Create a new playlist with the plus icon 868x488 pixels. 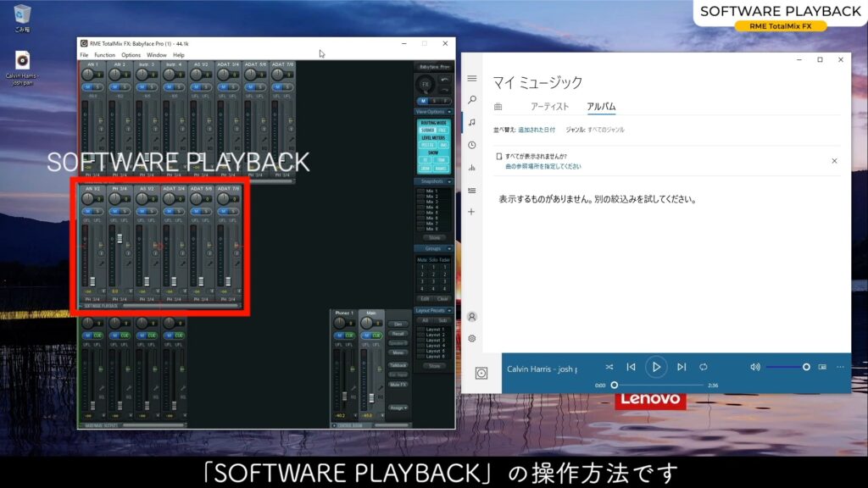click(x=471, y=211)
